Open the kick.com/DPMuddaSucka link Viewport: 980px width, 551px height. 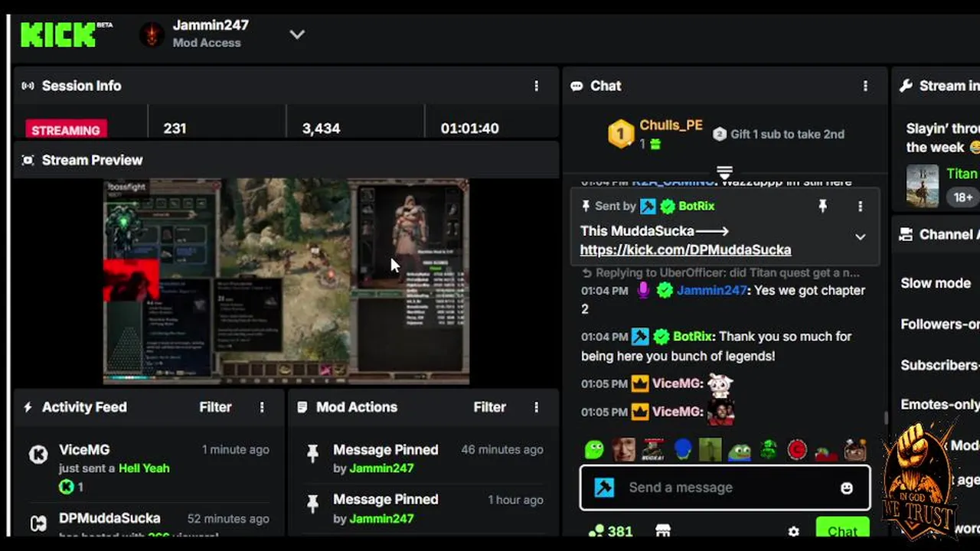pos(685,250)
